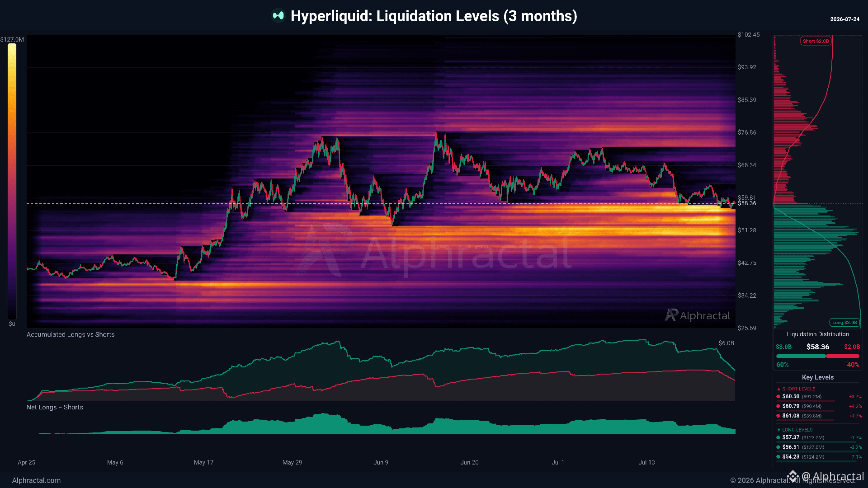Click the '$58.36' price in Liquidation Distribution
The height and width of the screenshot is (488, 868).
tap(818, 347)
